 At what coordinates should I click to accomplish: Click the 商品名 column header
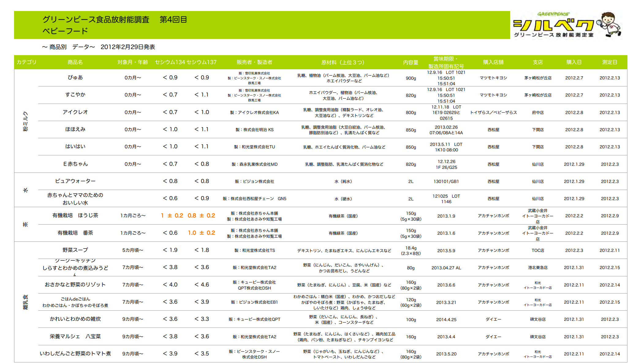click(75, 62)
